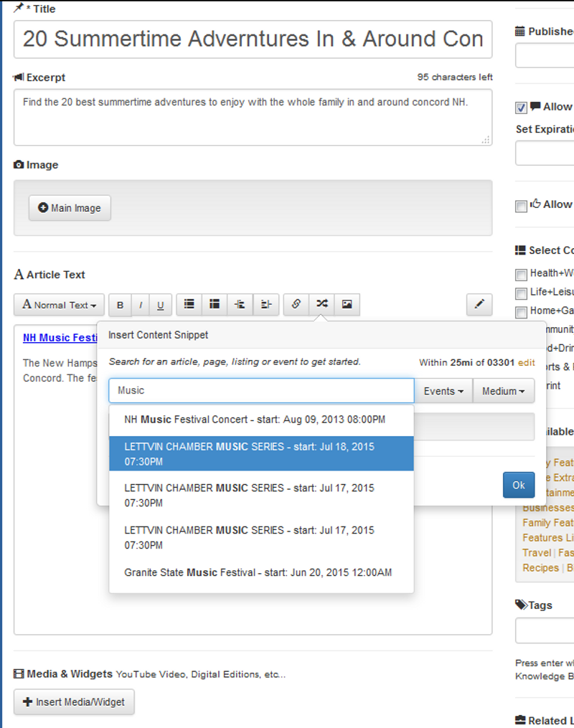Select Granite State Music Festival suggestion
This screenshot has height=728, width=574.
click(x=261, y=572)
